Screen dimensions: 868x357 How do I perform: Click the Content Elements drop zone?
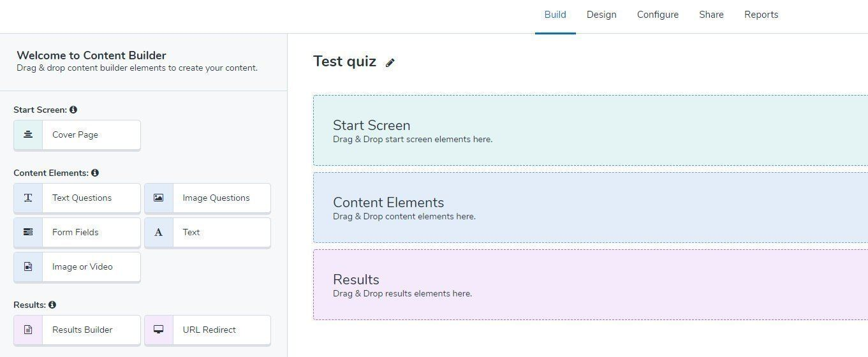pos(590,208)
